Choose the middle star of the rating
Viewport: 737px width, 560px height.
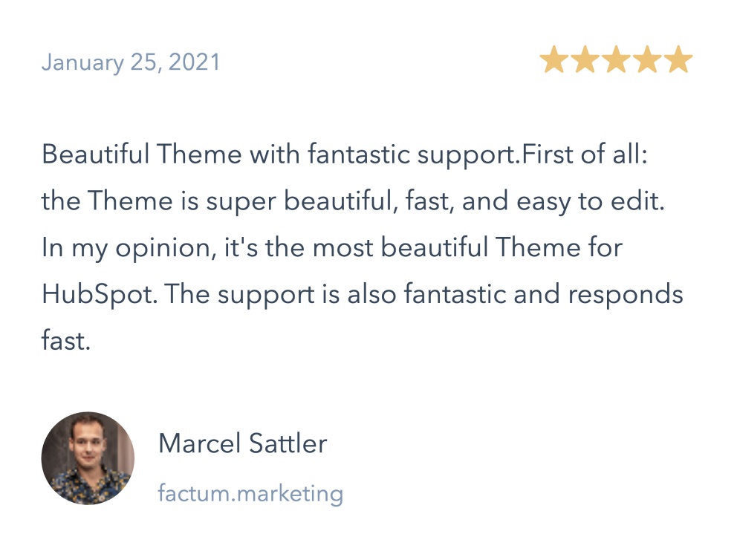[x=616, y=59]
